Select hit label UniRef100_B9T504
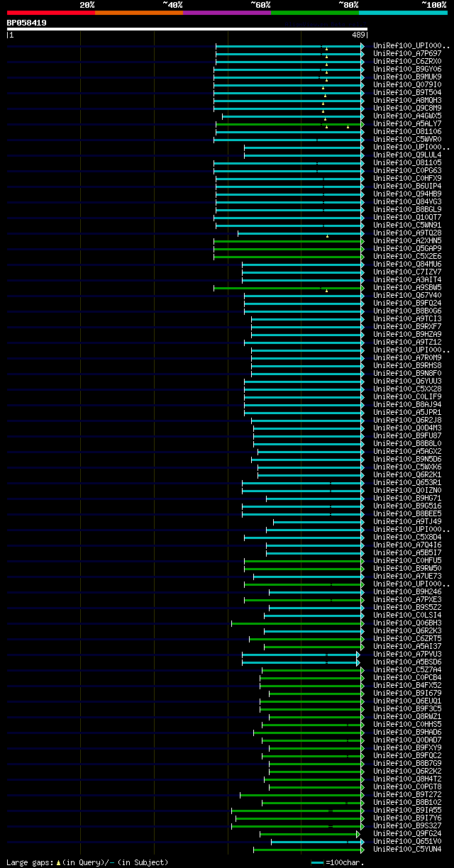Viewport: 454px width, 868px height. point(407,93)
